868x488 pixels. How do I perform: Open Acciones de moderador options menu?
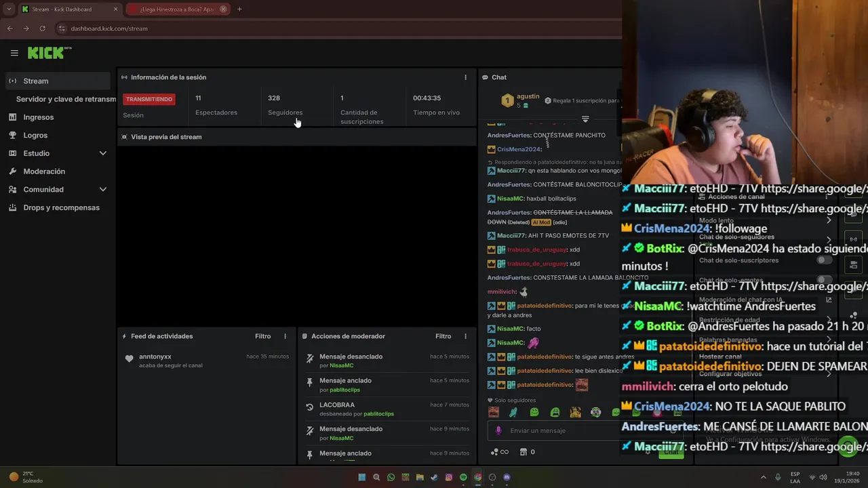(x=465, y=336)
